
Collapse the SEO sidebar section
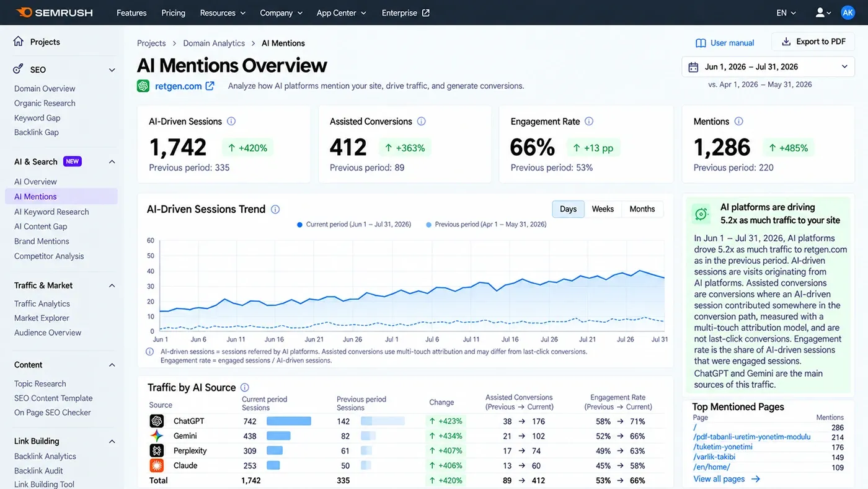click(112, 70)
